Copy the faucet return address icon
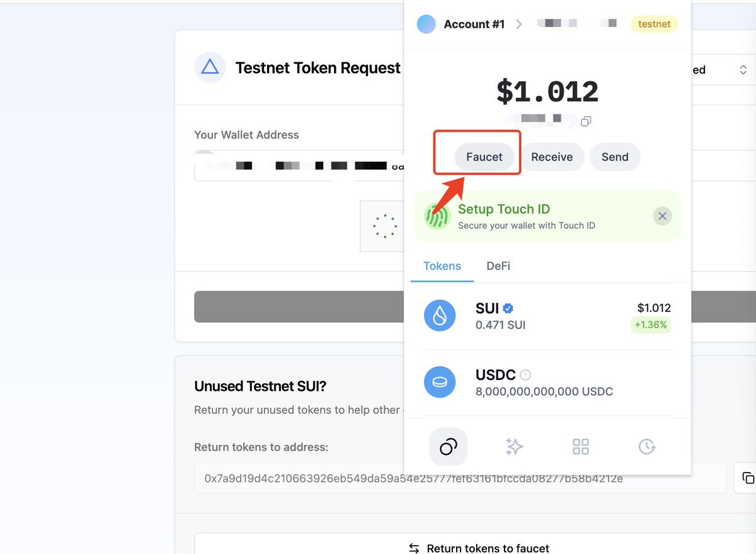 coord(748,478)
